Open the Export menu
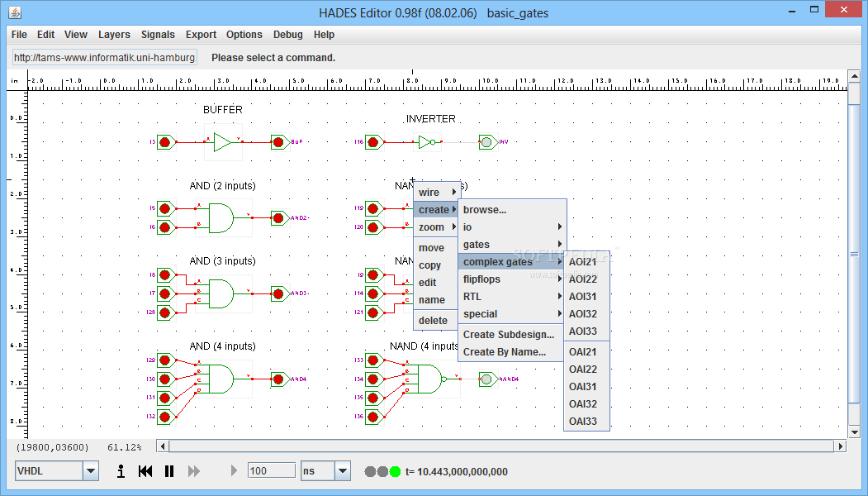 point(201,35)
